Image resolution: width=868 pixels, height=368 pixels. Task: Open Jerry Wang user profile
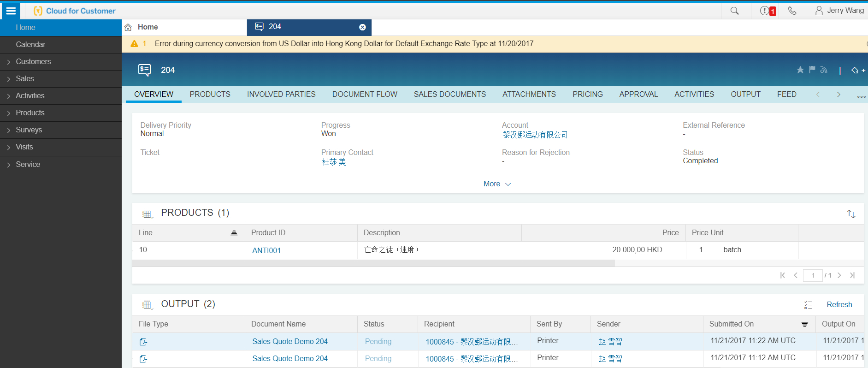[839, 11]
